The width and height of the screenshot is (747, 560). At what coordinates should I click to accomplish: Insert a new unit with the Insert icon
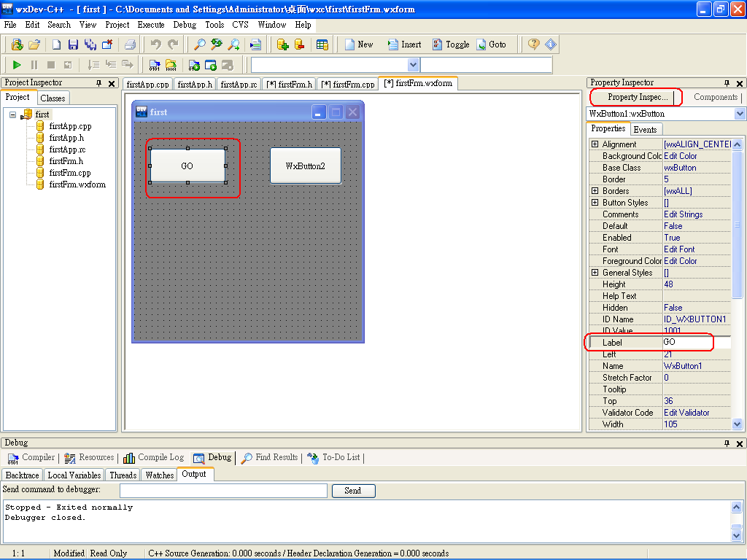point(405,44)
